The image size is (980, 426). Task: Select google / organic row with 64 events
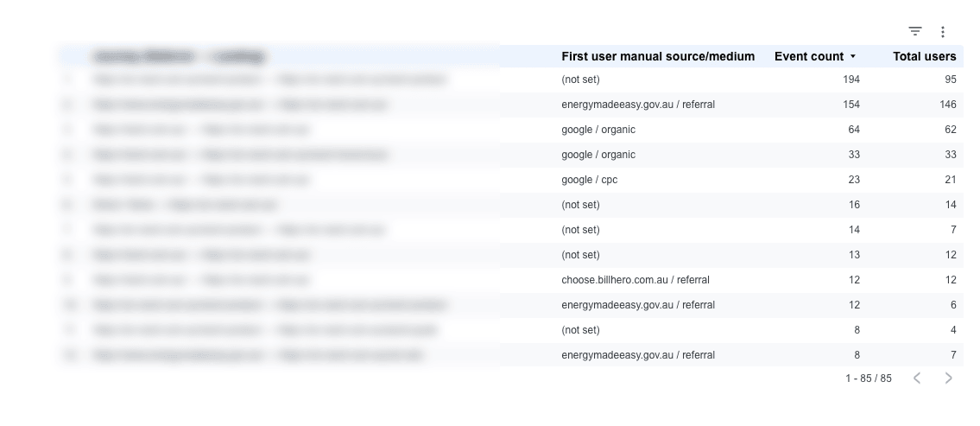click(x=511, y=130)
